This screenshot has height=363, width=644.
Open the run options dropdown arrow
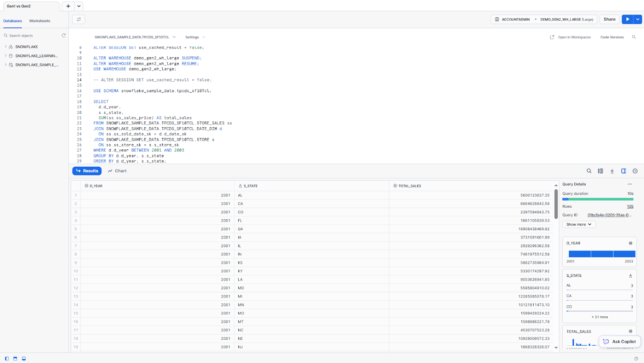pyautogui.click(x=638, y=19)
